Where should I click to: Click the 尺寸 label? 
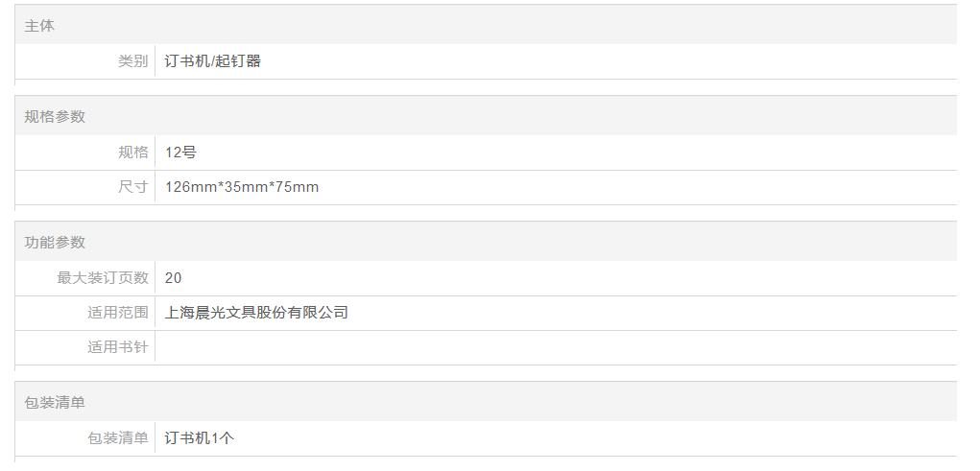(133, 187)
